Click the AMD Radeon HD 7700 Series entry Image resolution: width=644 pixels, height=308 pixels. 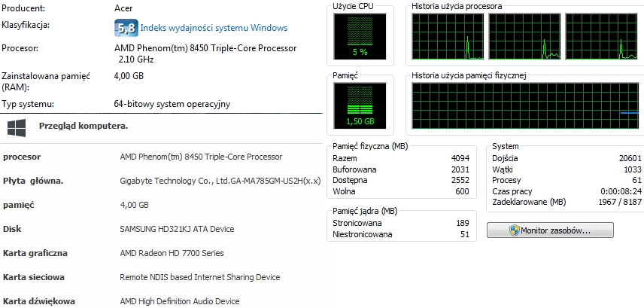(172, 253)
